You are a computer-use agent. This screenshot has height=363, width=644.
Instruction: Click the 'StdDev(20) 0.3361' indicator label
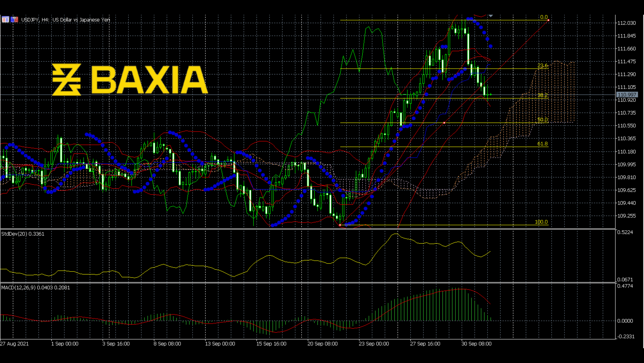tap(23, 234)
